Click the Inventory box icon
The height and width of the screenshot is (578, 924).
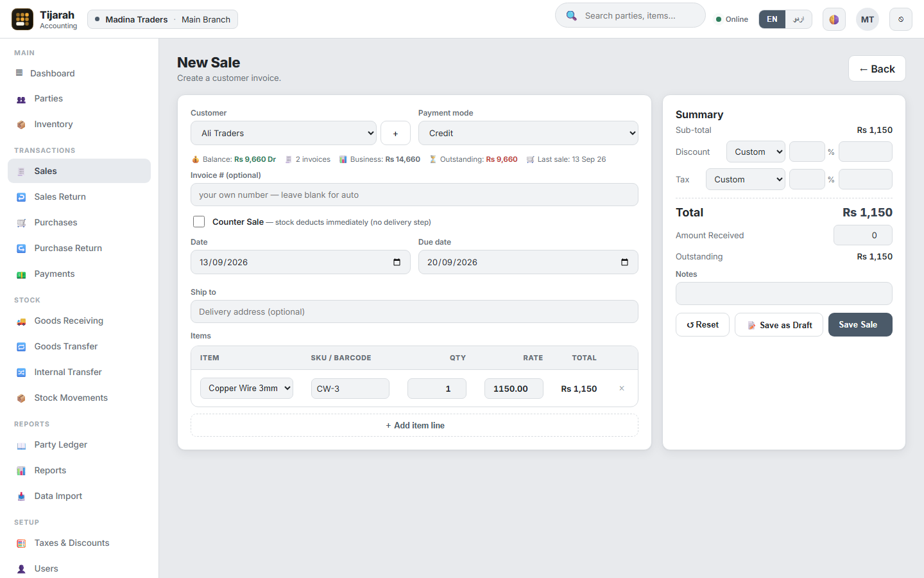click(x=21, y=125)
